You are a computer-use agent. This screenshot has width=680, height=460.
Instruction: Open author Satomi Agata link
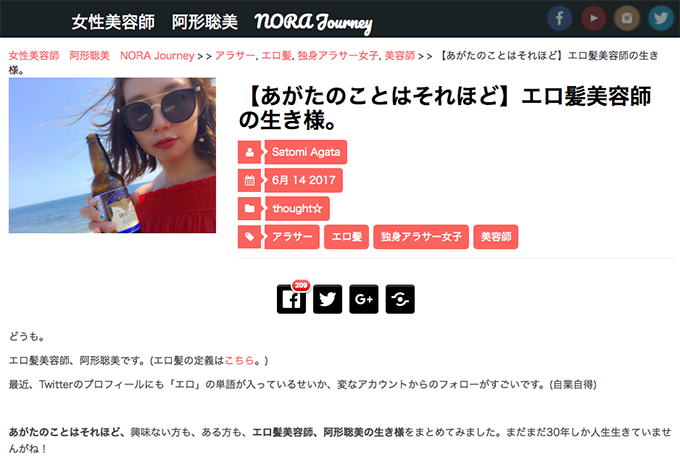[306, 152]
